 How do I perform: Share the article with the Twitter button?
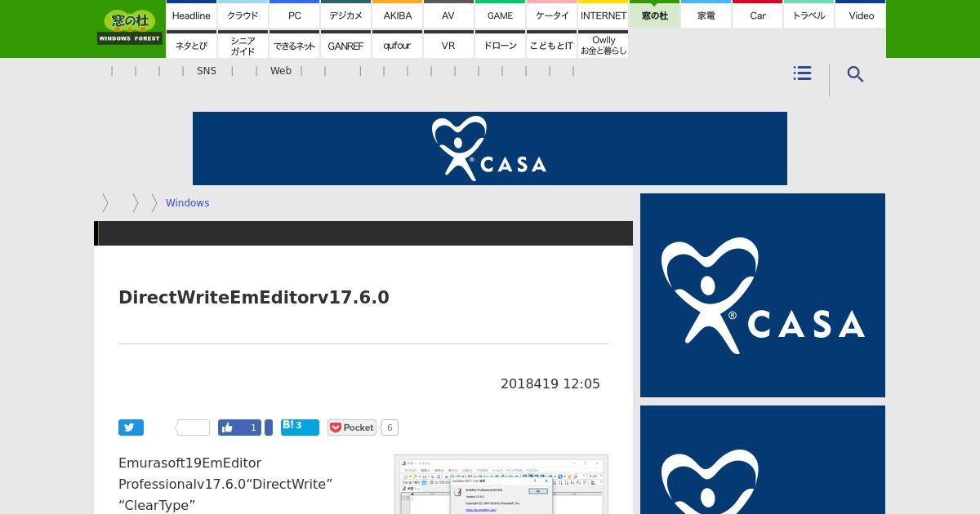[x=131, y=428]
